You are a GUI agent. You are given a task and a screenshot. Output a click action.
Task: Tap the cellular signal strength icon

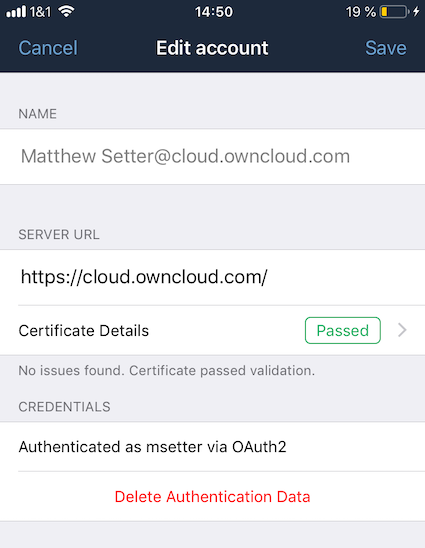tap(16, 12)
